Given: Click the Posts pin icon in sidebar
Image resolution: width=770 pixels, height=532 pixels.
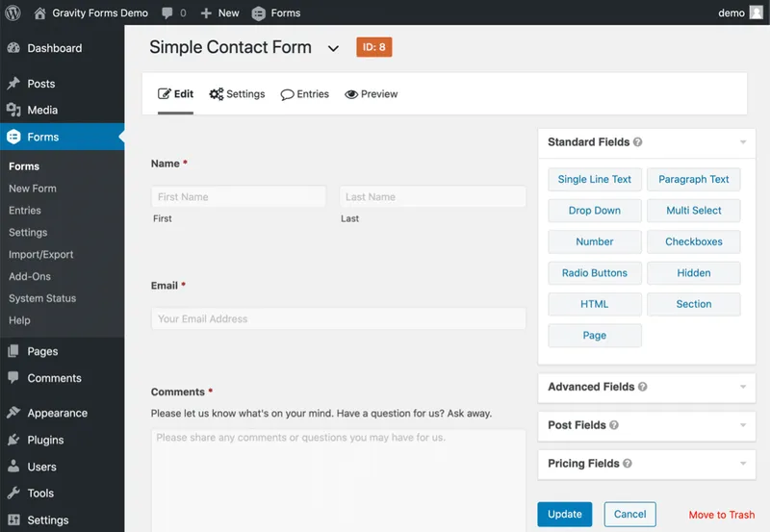Looking at the screenshot, I should click(13, 84).
